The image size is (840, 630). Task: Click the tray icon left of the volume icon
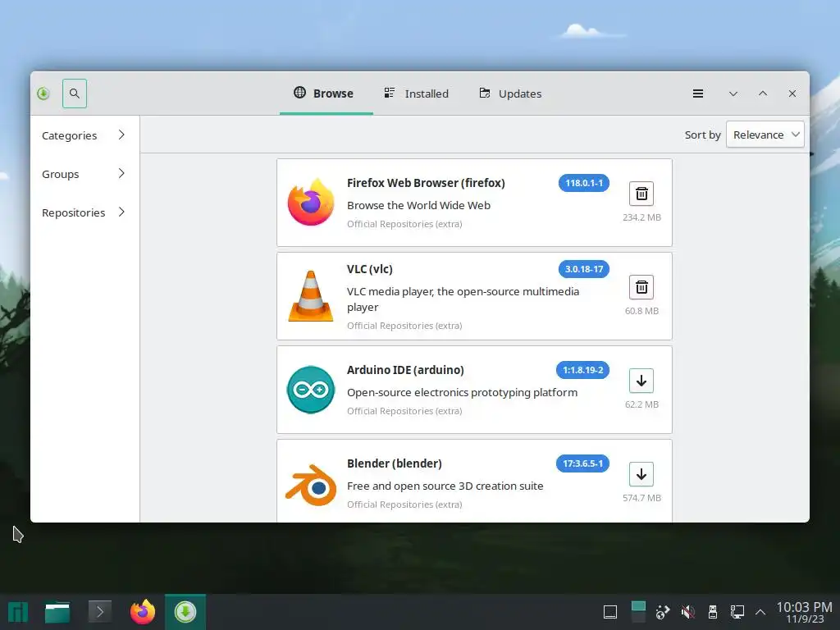pyautogui.click(x=663, y=612)
